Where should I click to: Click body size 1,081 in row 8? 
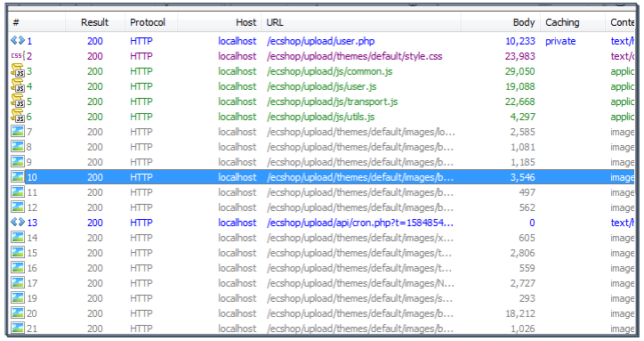point(522,147)
